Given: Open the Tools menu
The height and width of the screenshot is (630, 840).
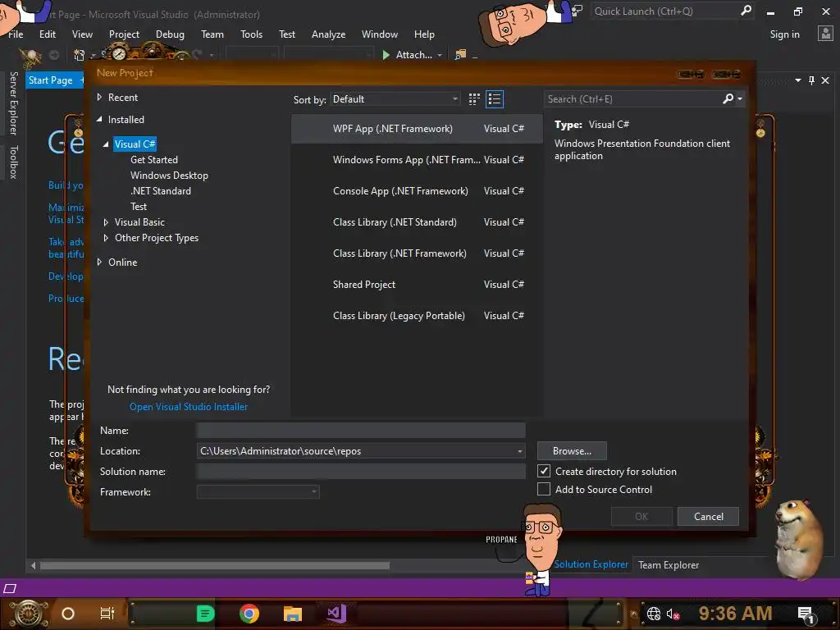Looking at the screenshot, I should [x=251, y=34].
